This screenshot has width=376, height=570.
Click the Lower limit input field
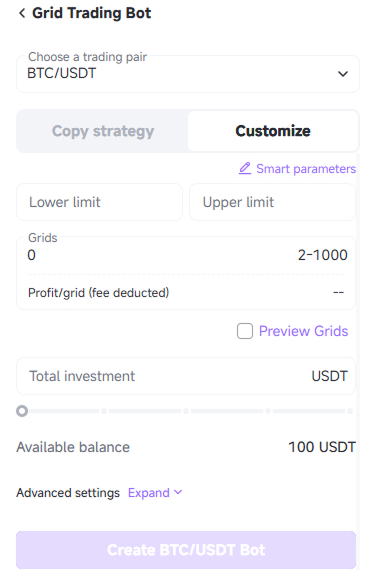99,202
